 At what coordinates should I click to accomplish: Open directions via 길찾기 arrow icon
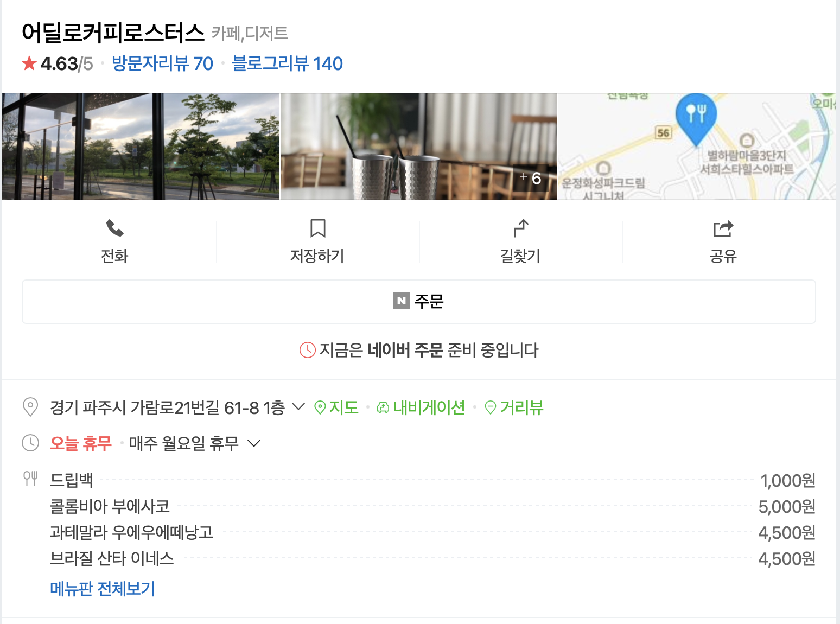[520, 228]
